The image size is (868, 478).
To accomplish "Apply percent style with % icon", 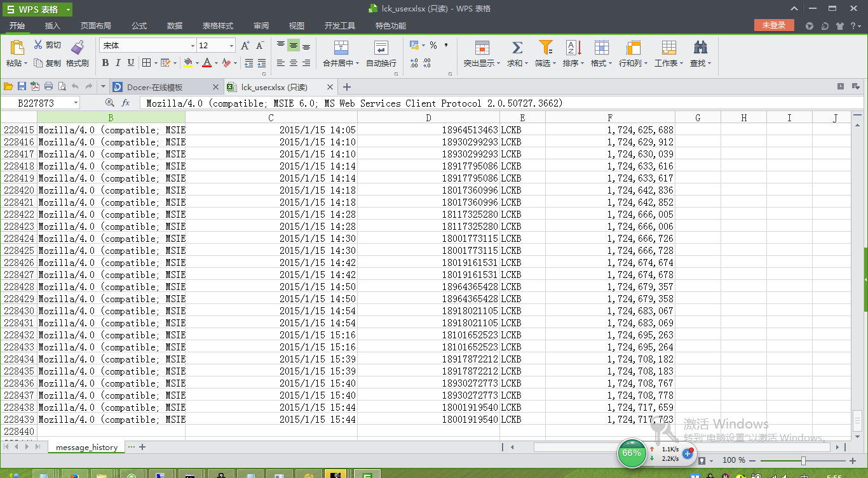I will coord(433,45).
